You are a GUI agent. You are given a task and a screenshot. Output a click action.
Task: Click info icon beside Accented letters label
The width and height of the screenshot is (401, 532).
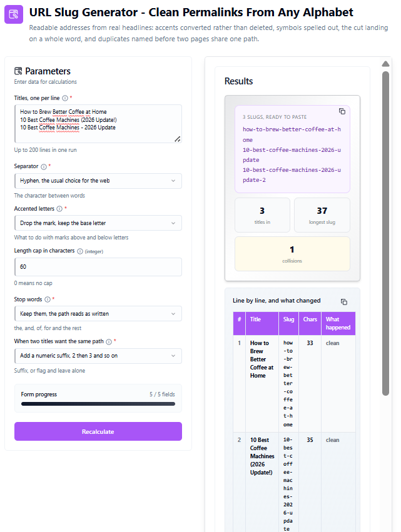coord(59,209)
